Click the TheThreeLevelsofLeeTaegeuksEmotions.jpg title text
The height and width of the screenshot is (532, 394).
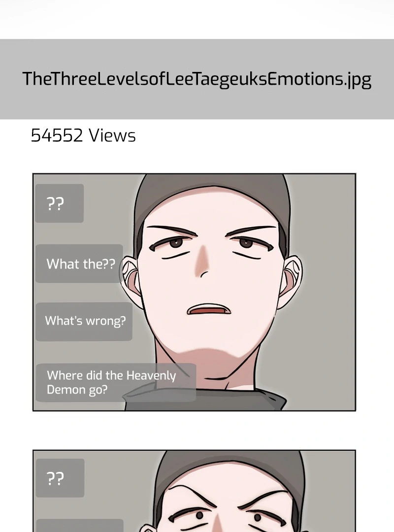[x=197, y=79]
